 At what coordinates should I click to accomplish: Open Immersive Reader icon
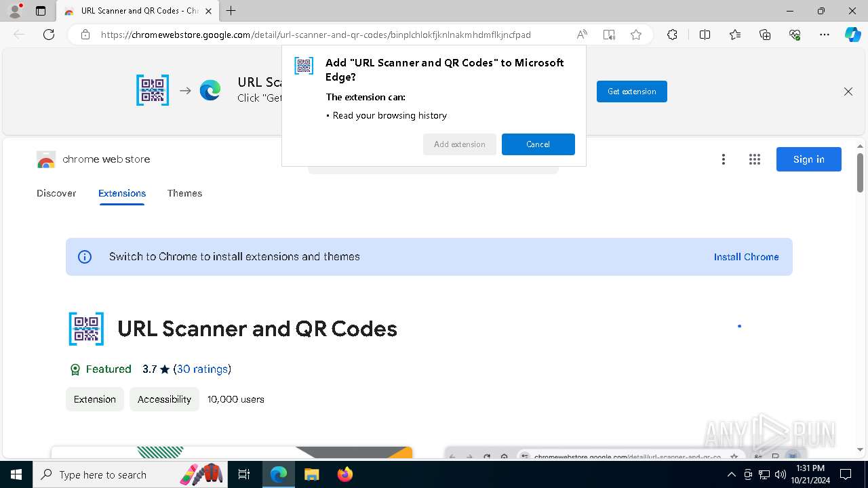click(609, 35)
